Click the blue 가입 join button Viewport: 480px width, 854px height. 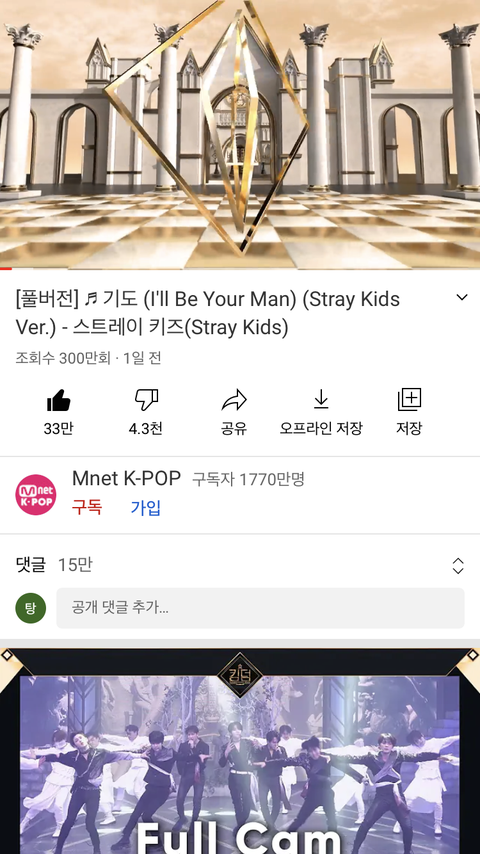(x=145, y=508)
